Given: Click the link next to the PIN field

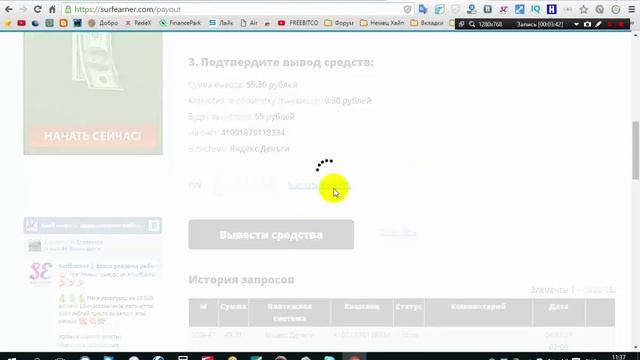Looking at the screenshot, I should (319, 186).
